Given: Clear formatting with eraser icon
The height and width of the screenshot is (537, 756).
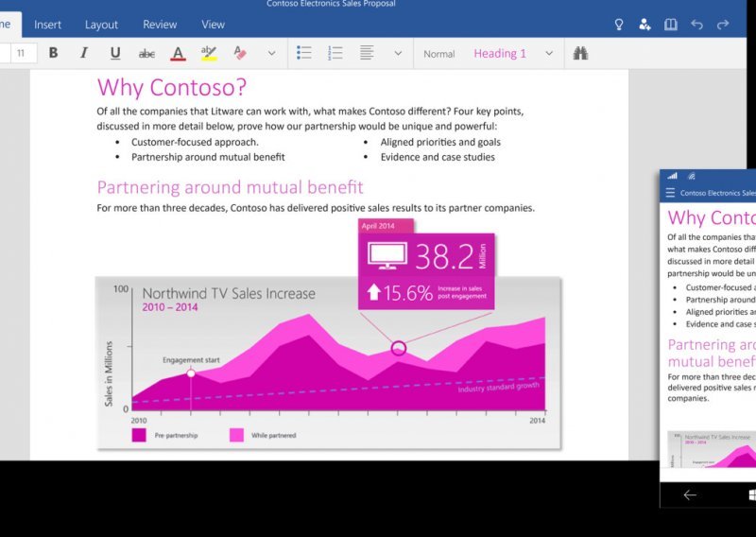Looking at the screenshot, I should tap(240, 53).
